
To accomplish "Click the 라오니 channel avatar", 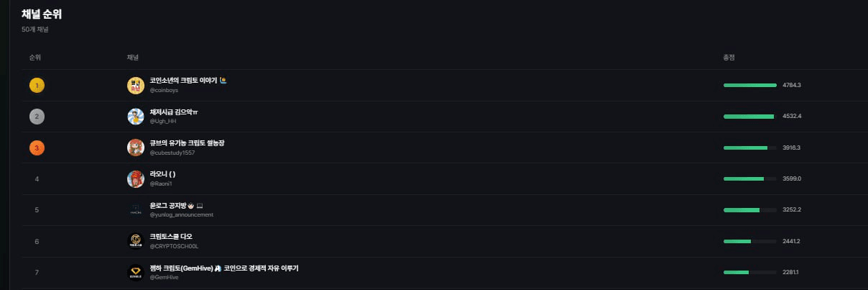I will 135,179.
